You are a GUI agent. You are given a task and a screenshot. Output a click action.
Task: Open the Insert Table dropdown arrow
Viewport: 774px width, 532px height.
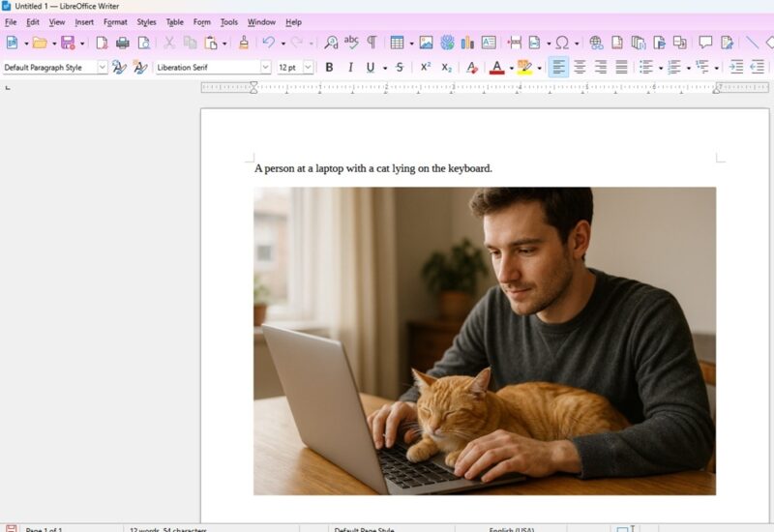tap(411, 44)
